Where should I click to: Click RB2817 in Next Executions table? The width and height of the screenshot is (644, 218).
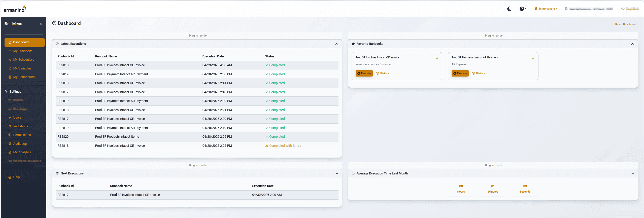[63, 195]
